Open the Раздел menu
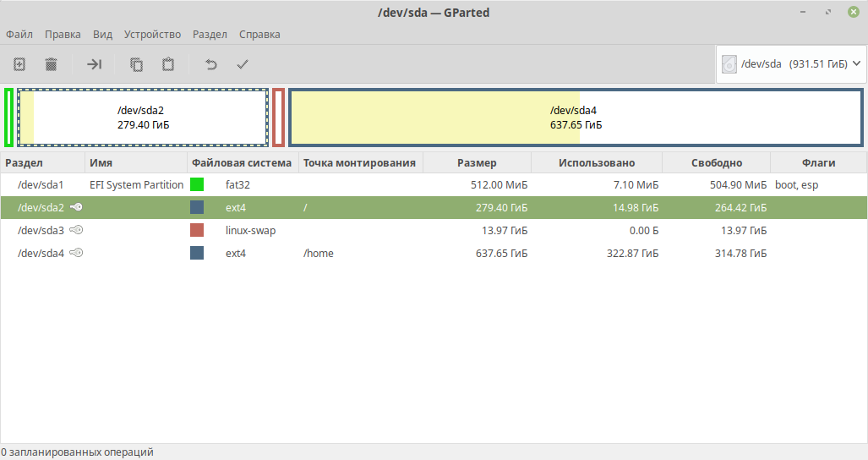Screen dimensions: 868x460 210,35
